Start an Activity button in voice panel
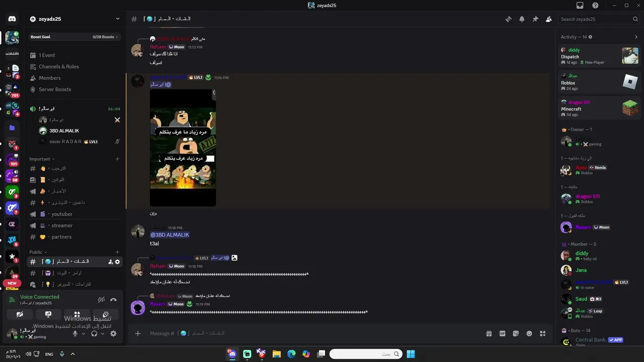This screenshot has width=644, height=362. pos(77,314)
